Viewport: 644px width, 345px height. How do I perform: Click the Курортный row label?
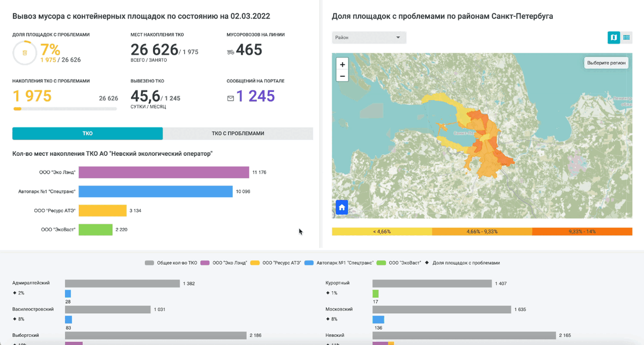pos(338,283)
